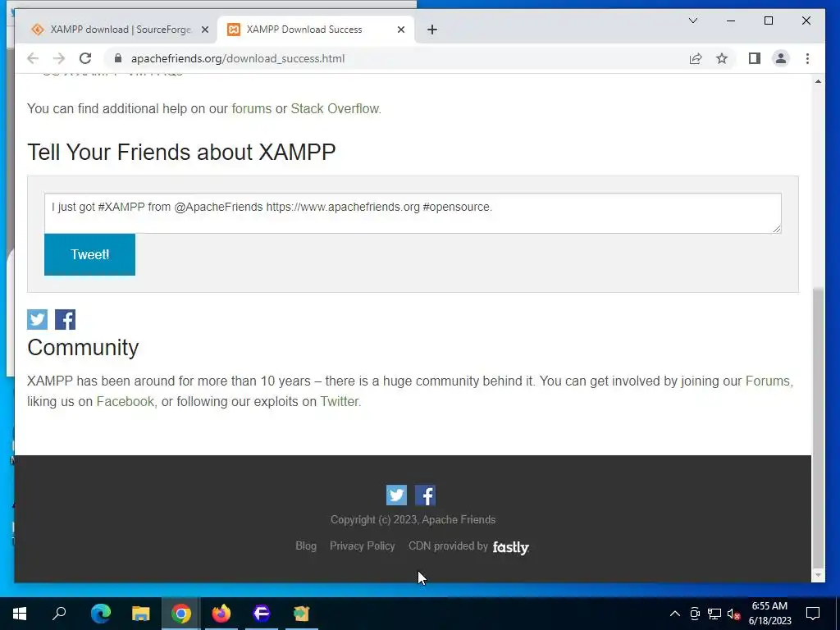Screen dimensions: 840x630
Task: Open the Meet Now tray icon
Action: coord(695,614)
